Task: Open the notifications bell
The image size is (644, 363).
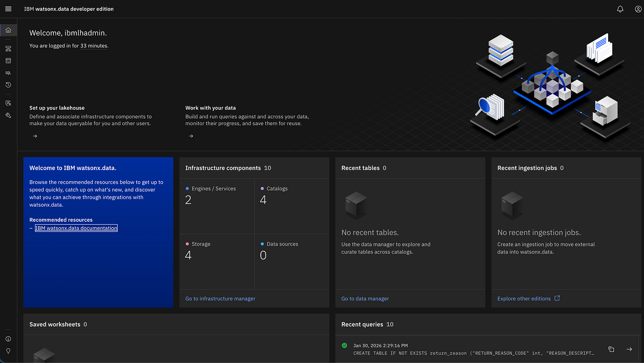Action: click(620, 9)
